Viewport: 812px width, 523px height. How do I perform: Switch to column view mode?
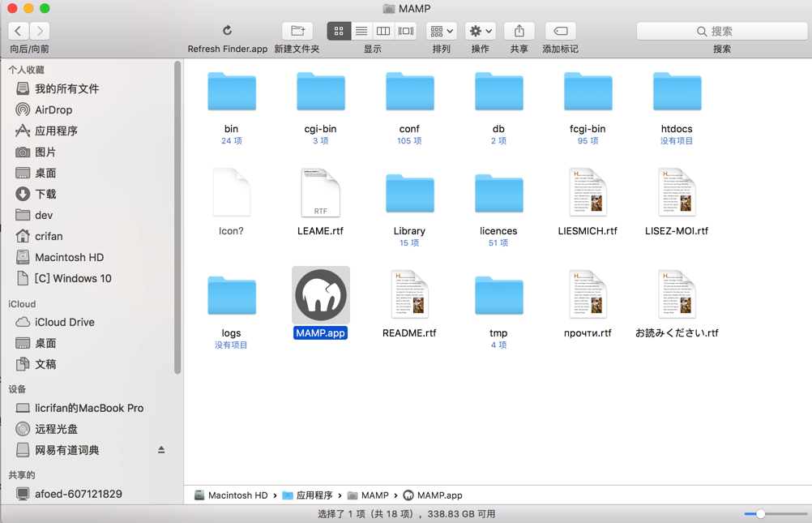coord(383,31)
